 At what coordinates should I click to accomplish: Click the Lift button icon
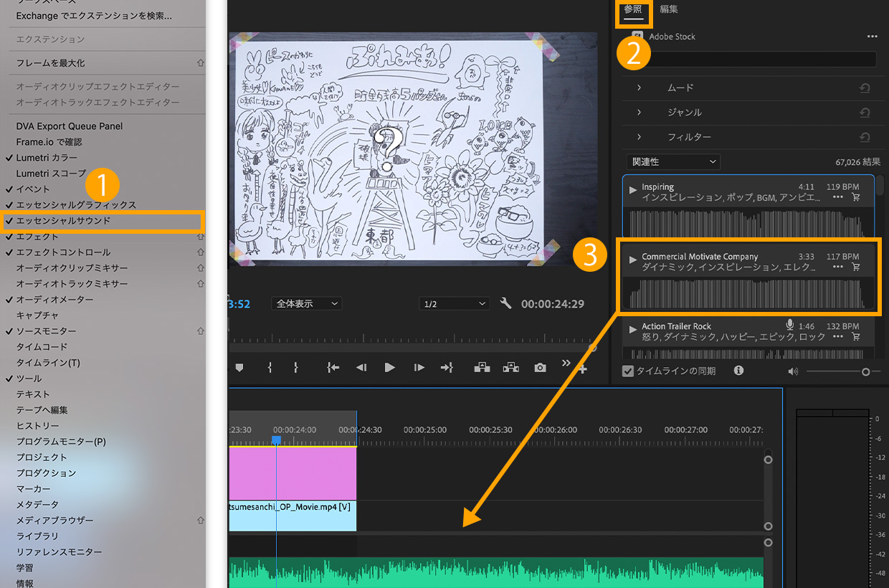[x=482, y=368]
